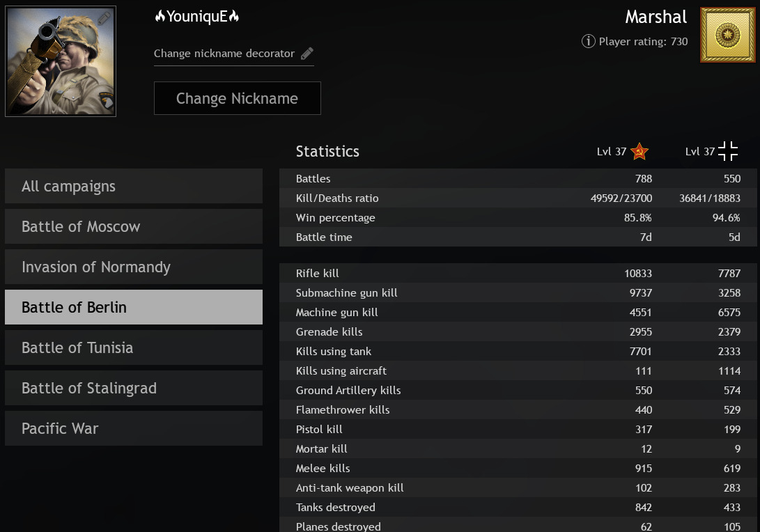Screen dimensions: 760x532
Task: Click the Tanks destroyed statistics row
Action: tap(518, 508)
